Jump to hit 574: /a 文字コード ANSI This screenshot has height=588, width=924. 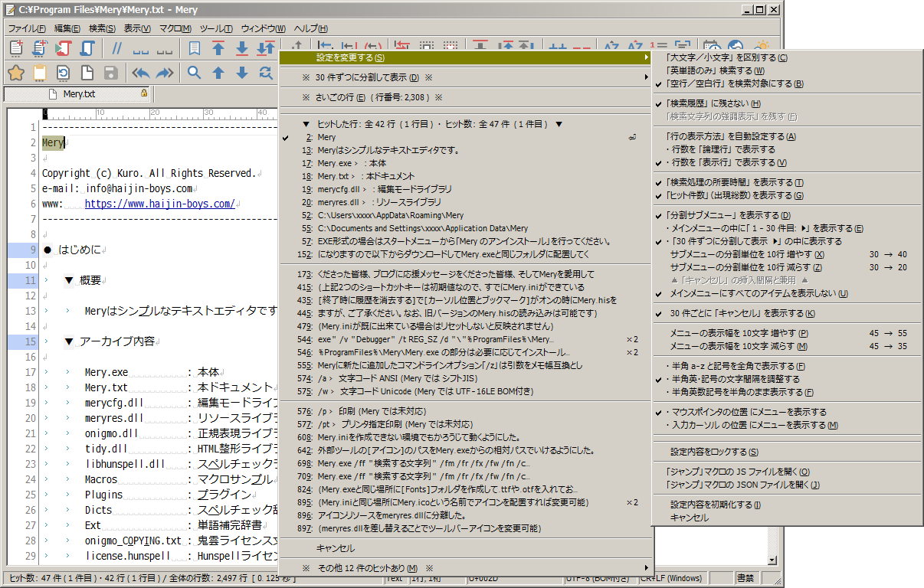tap(465, 378)
